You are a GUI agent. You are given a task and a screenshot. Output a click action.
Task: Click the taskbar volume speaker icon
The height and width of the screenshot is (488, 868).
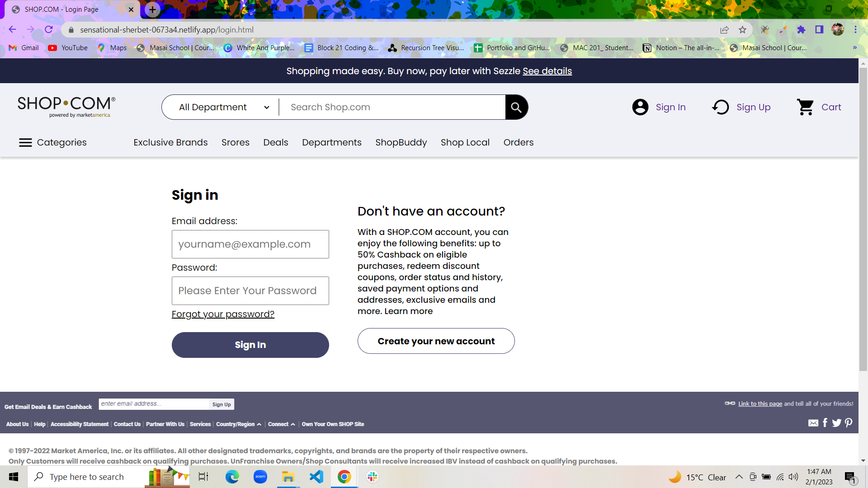click(793, 477)
